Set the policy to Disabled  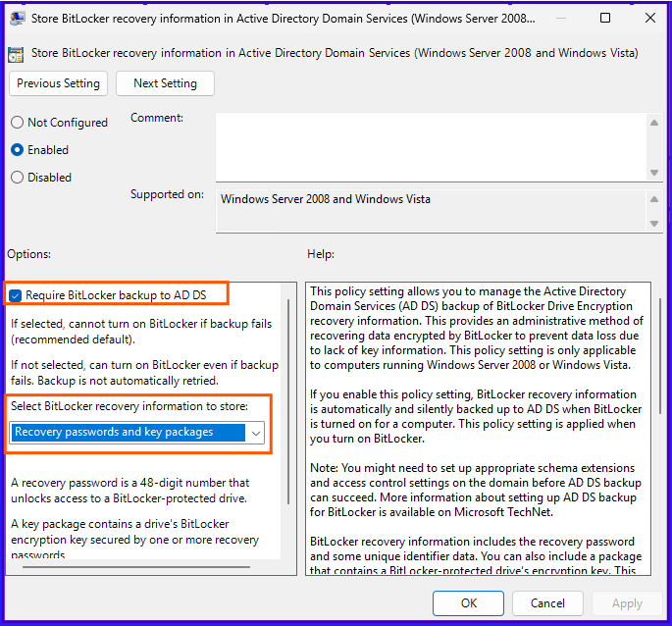pyautogui.click(x=18, y=178)
